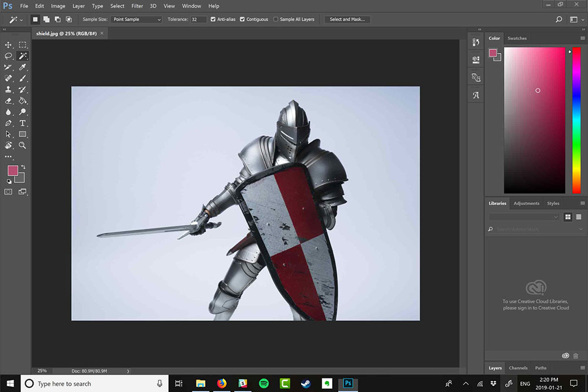Screen dimensions: 588x392
Task: Set the foreground color swatch in toolbar
Action: [13, 170]
